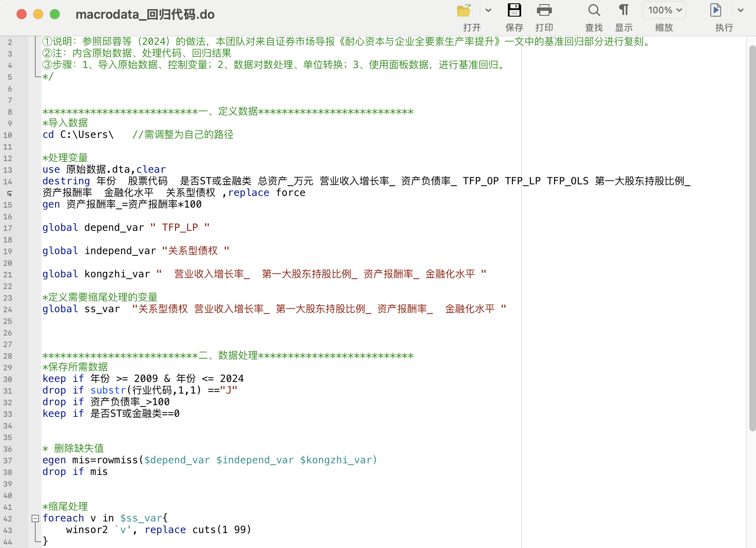
Task: Click line number 30 in the gutter
Action: click(x=8, y=379)
